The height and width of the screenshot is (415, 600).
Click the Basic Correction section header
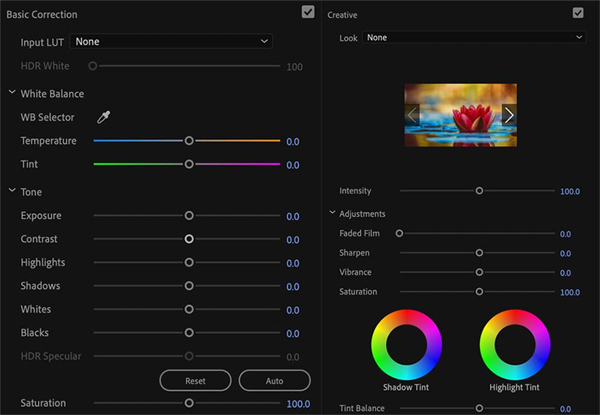click(42, 15)
